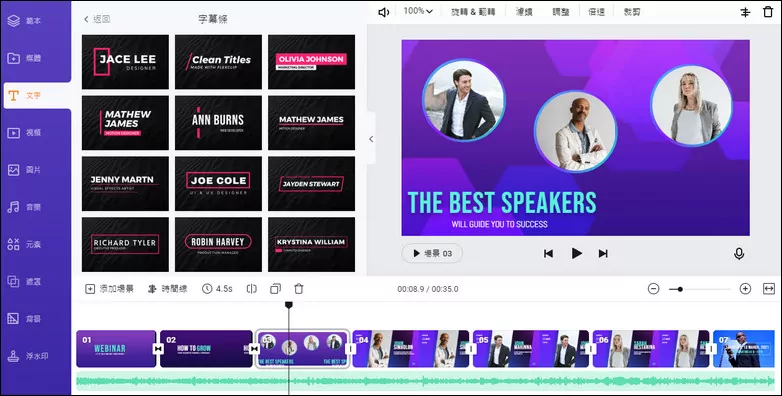Screen dimensions: 782x396
Task: Select scene 05 in the timeline
Action: tap(531, 349)
